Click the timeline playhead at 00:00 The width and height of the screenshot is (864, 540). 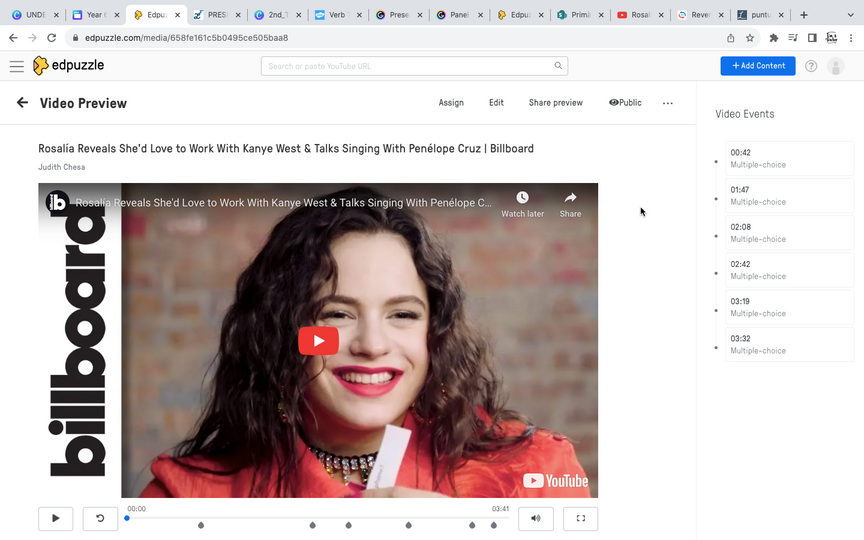[x=127, y=518]
